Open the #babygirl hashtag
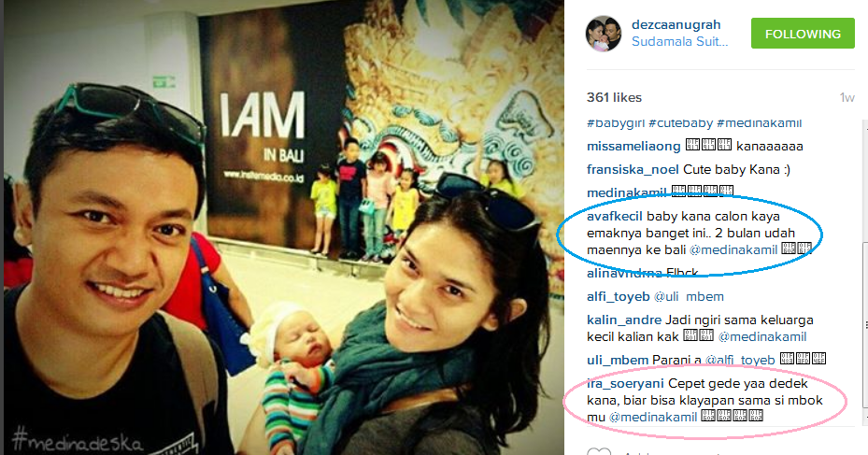868x455 pixels. pyautogui.click(x=616, y=123)
